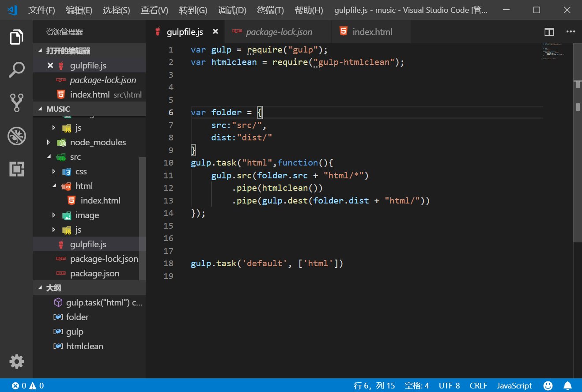
Task: Change language mode JavaScript
Action: (x=514, y=386)
